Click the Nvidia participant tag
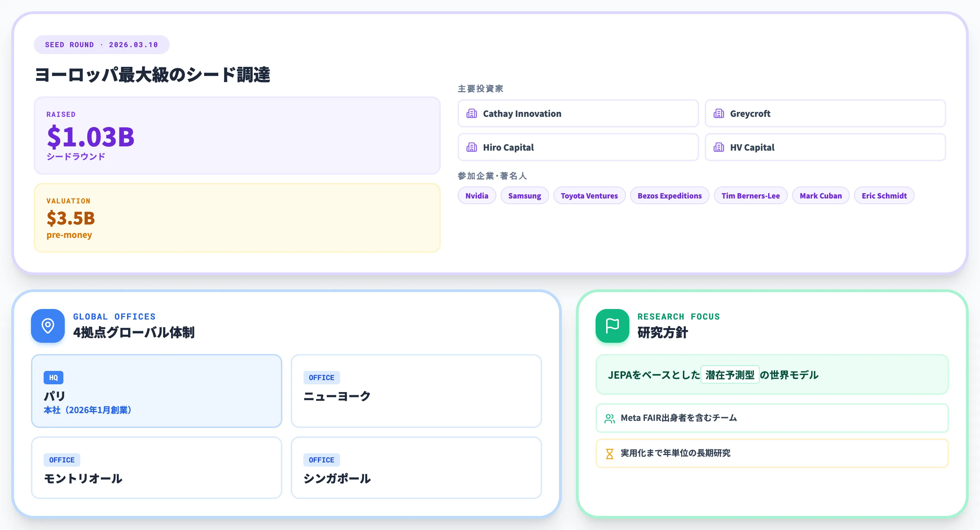This screenshot has width=980, height=530. tap(477, 196)
